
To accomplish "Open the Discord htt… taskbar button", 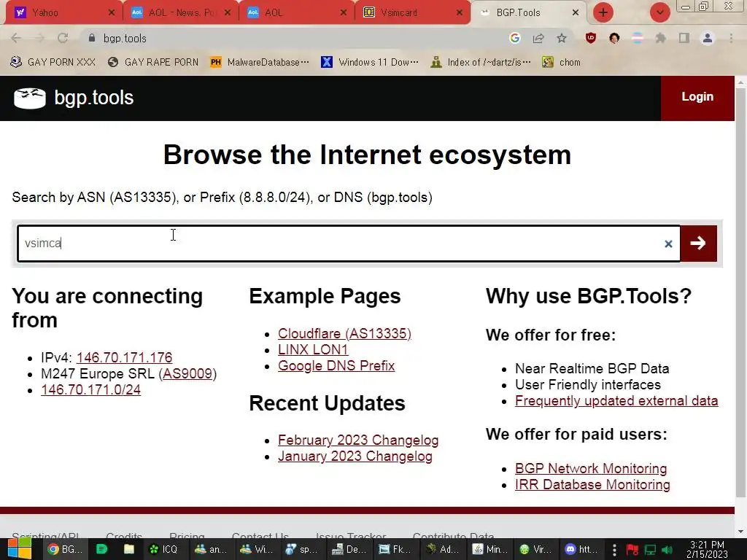I will pyautogui.click(x=581, y=550).
